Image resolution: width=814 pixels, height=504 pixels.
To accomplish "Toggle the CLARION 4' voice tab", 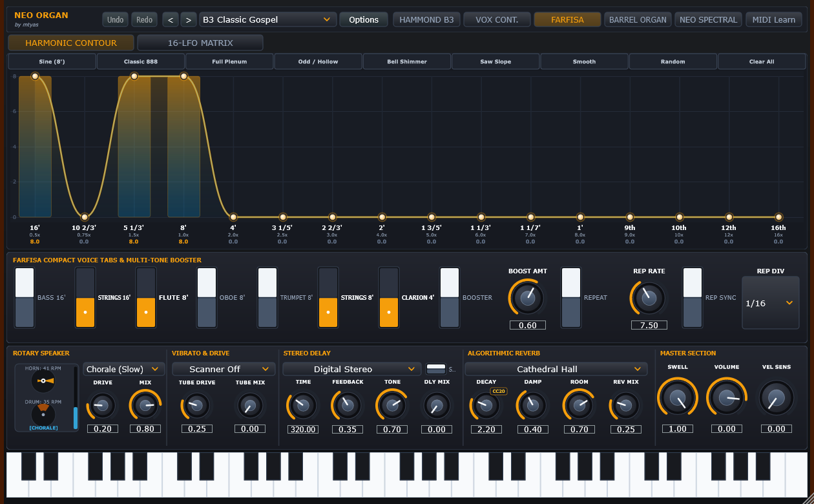I will (389, 298).
